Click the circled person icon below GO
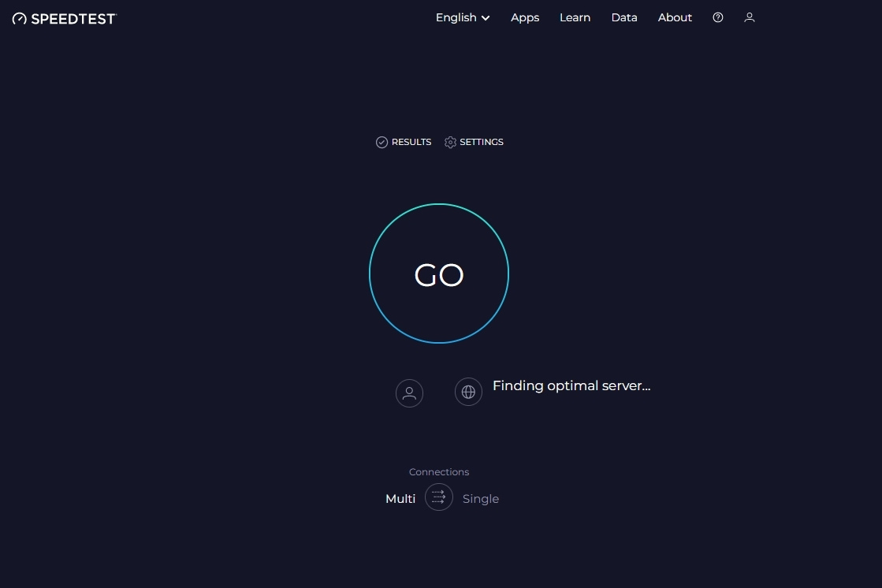Viewport: 882px width, 588px height. point(409,393)
